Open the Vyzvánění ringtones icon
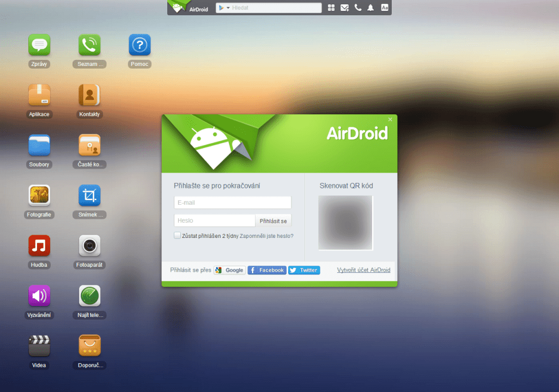 pyautogui.click(x=39, y=296)
